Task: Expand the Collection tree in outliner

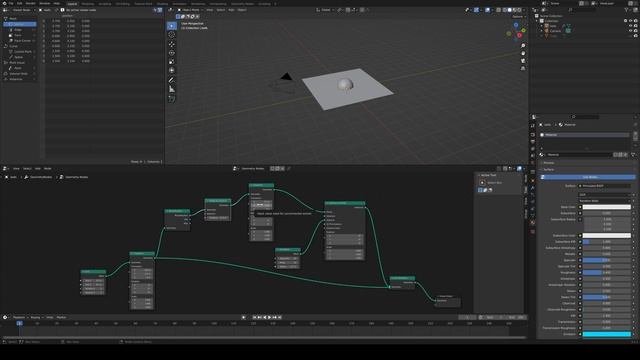Action: tap(538, 21)
